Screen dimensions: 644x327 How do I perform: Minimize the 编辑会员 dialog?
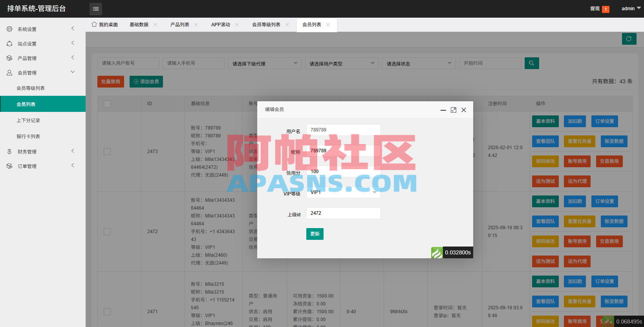443,110
